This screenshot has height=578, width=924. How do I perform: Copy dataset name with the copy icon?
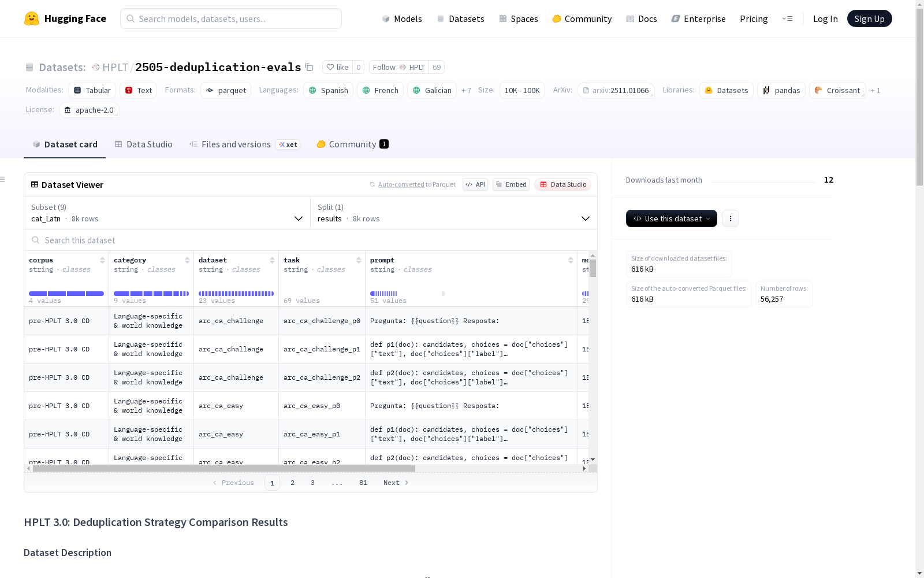point(309,67)
